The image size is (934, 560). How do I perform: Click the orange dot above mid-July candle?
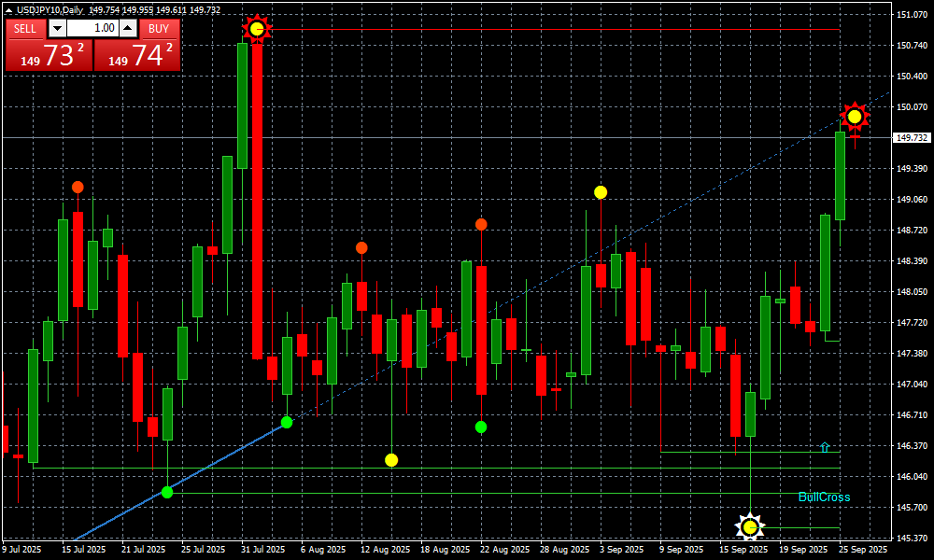(x=78, y=188)
